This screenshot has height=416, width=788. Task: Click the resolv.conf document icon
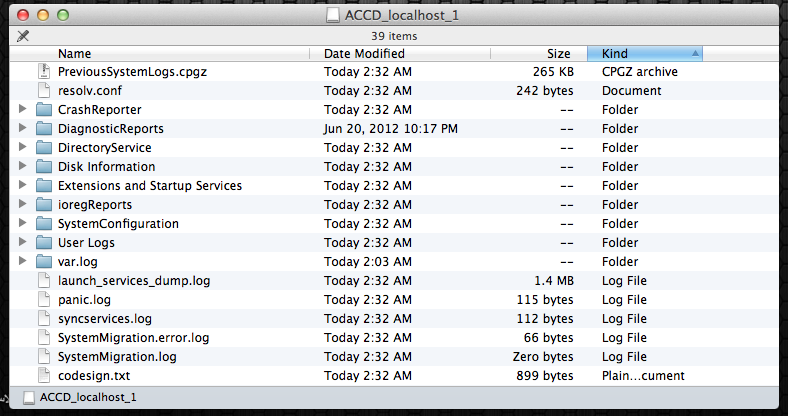(43, 91)
